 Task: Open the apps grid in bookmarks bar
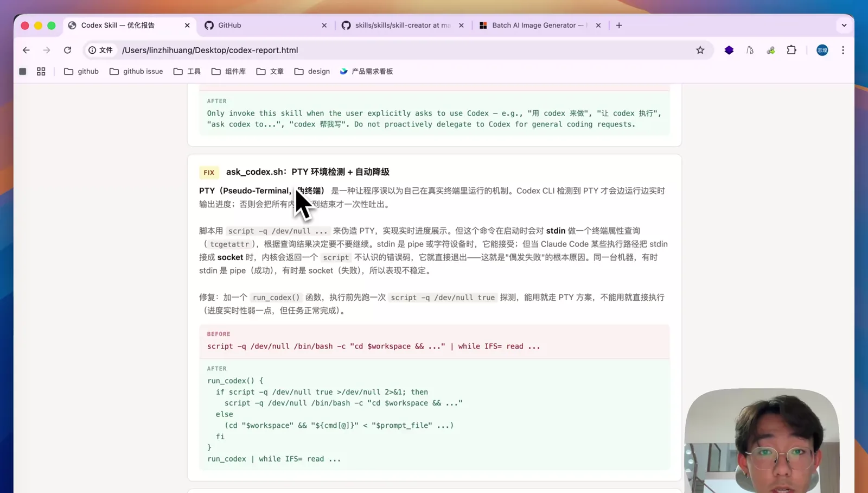coord(41,71)
